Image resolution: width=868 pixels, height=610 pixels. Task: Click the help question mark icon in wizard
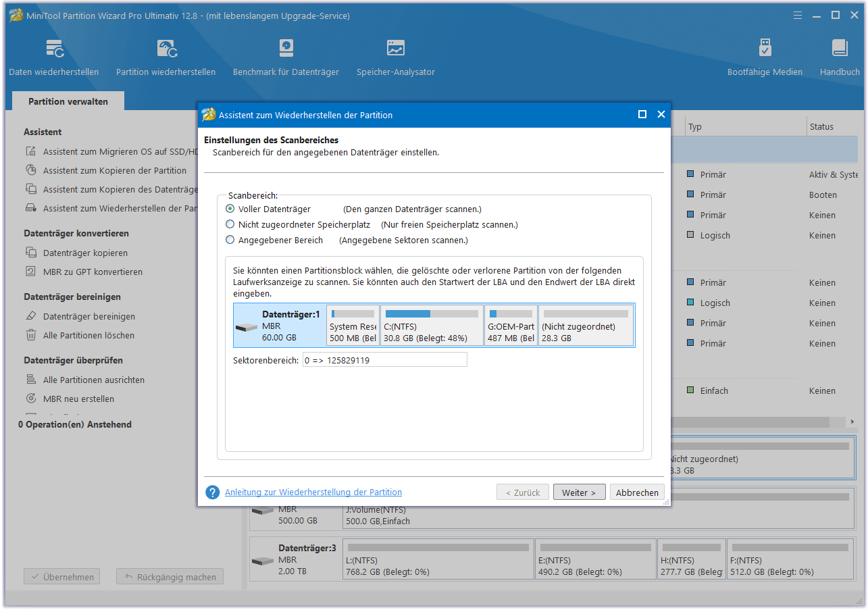click(212, 492)
